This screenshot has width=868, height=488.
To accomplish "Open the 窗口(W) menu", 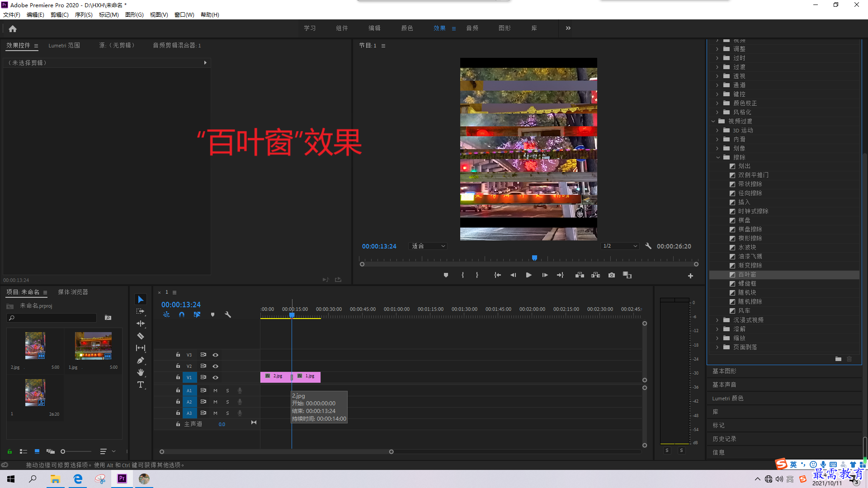I will [x=184, y=15].
